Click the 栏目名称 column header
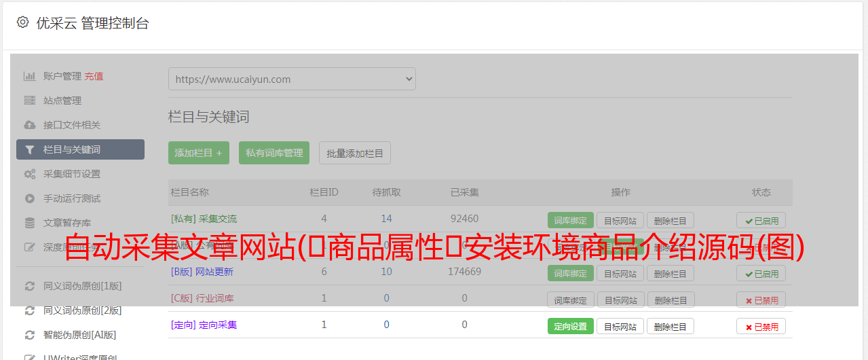This screenshot has width=868, height=360. [x=189, y=192]
